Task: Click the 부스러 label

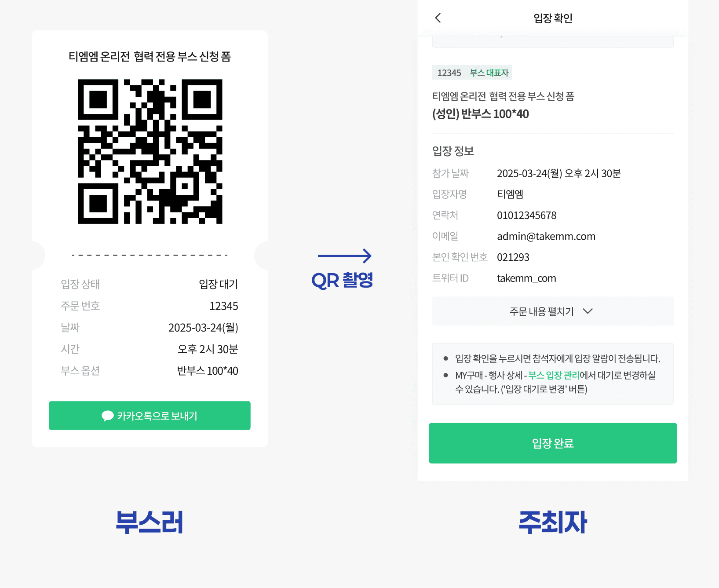Action: (x=150, y=522)
